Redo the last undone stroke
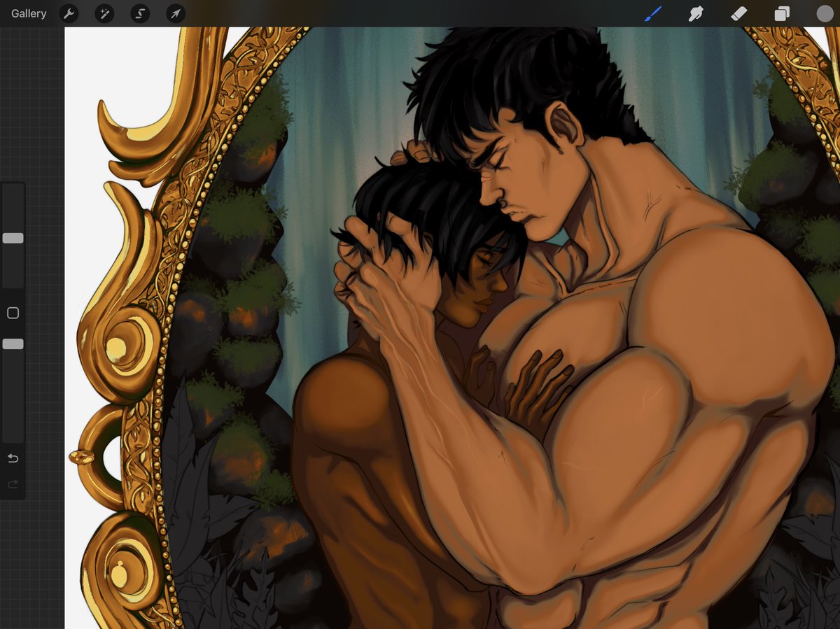This screenshot has width=840, height=629. coord(13,484)
